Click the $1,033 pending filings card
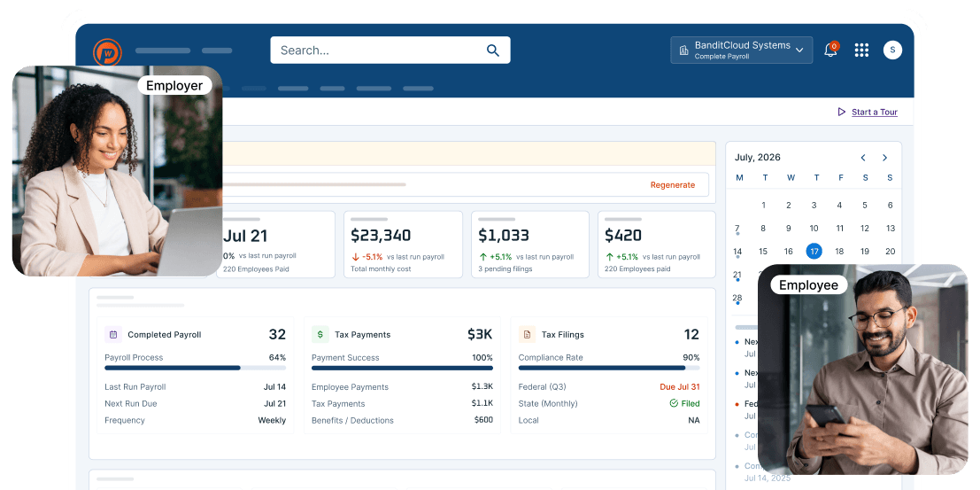 click(530, 244)
